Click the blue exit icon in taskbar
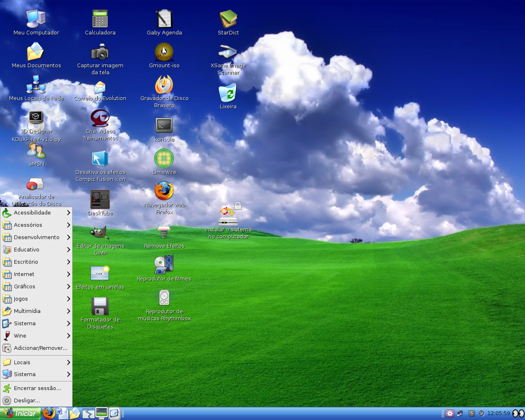525x420 pixels. [114, 413]
